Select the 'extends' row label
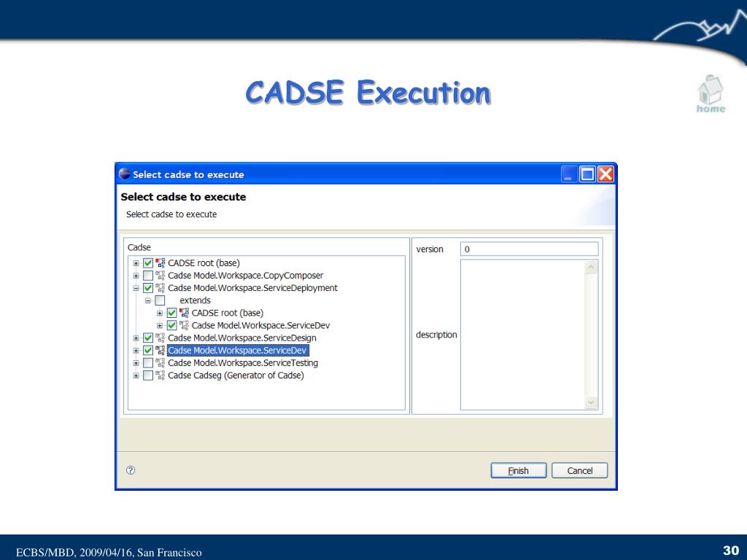Viewport: 747px width, 560px height. (x=195, y=300)
